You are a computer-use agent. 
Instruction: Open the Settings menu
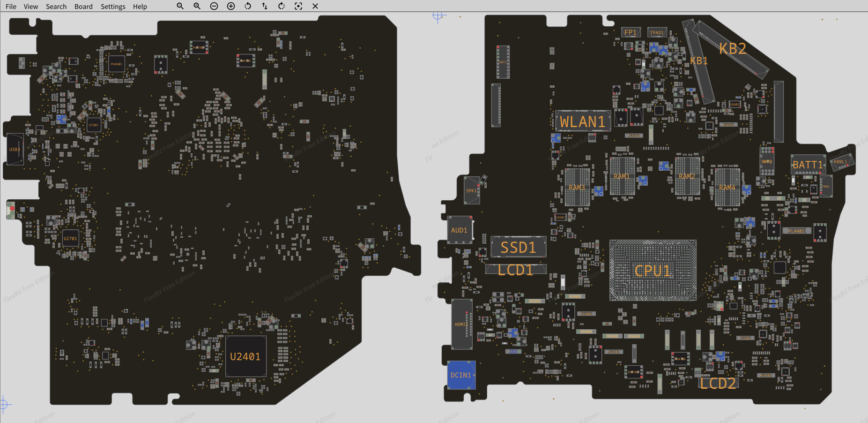113,7
